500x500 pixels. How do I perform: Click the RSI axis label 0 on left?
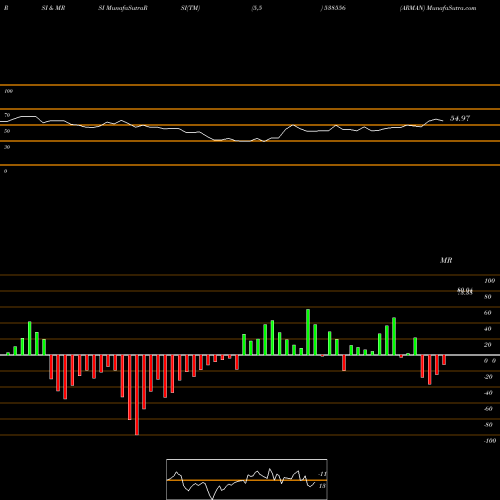click(x=5, y=171)
